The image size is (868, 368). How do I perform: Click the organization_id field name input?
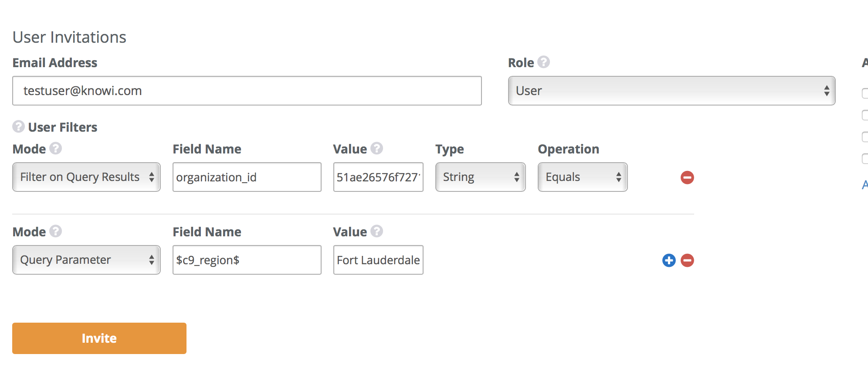click(247, 177)
